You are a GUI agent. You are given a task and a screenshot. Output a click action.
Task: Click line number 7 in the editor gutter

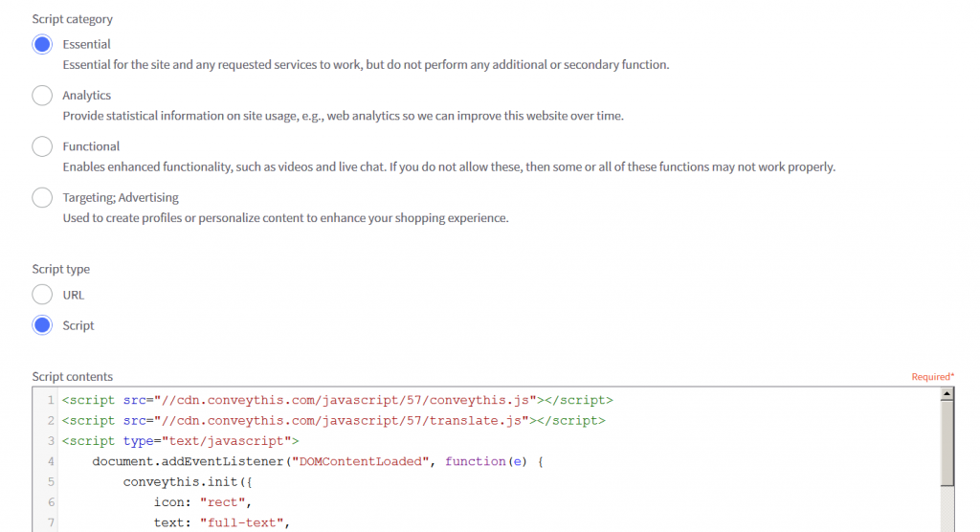pos(51,522)
